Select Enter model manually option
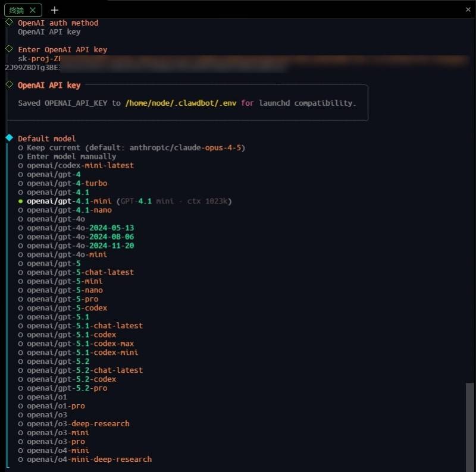Viewport: 476px width, 472px height. [67, 156]
